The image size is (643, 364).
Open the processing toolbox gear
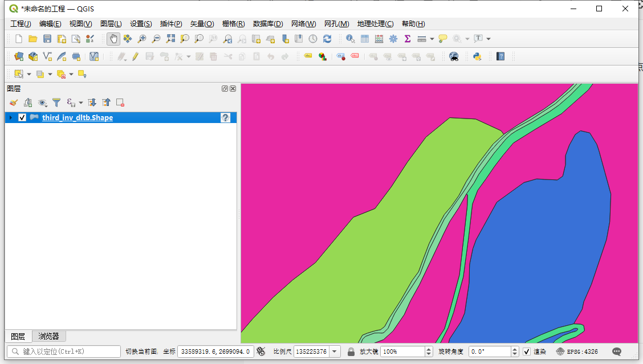click(393, 39)
